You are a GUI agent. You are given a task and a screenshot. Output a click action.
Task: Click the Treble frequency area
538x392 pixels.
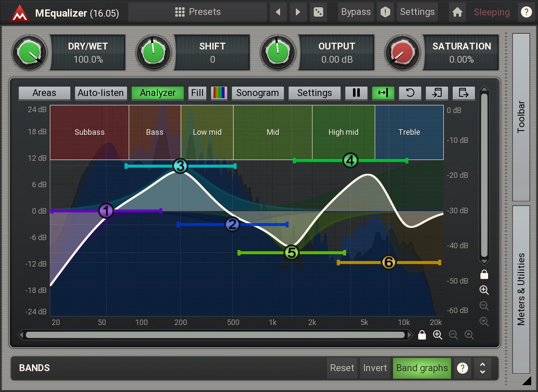coord(409,132)
